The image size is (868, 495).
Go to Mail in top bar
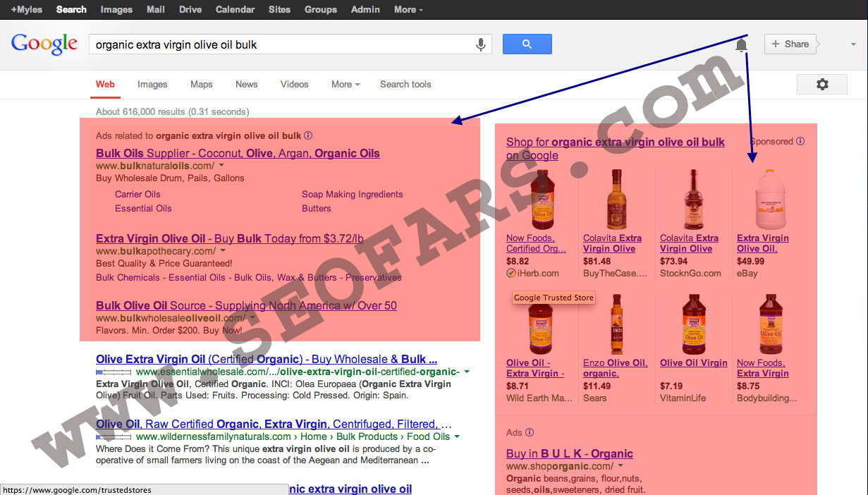156,9
